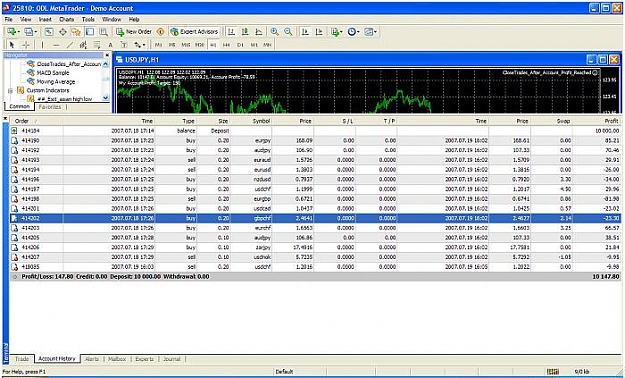
Task: Click the connection status bars indicator
Action: click(553, 372)
